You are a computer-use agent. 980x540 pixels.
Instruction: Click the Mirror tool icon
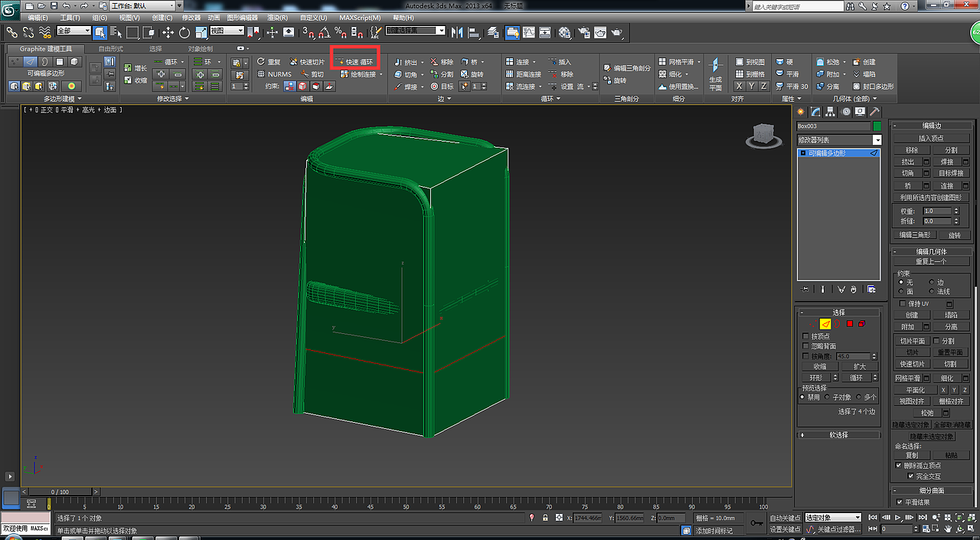(457, 32)
